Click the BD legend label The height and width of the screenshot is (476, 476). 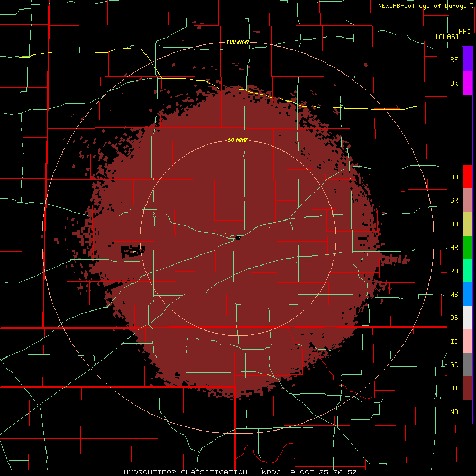point(454,224)
